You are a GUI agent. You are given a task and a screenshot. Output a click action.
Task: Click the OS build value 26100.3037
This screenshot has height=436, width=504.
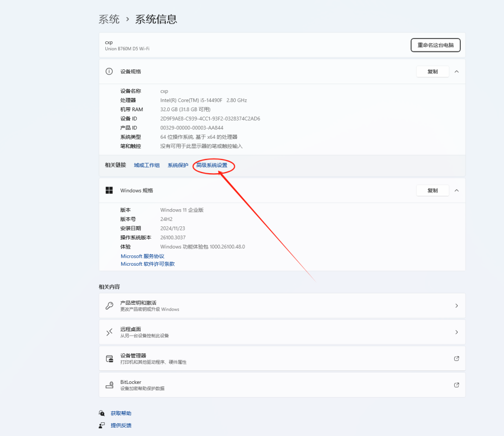[x=173, y=238]
